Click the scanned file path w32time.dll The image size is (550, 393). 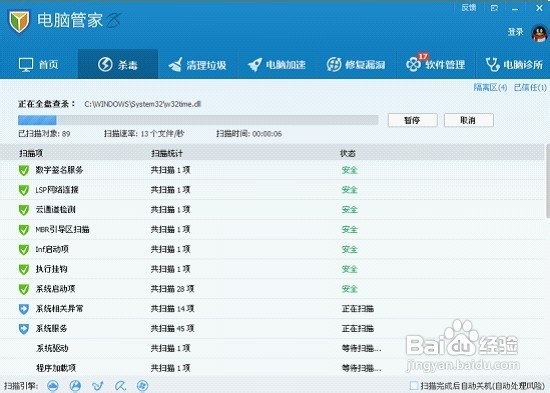(143, 104)
